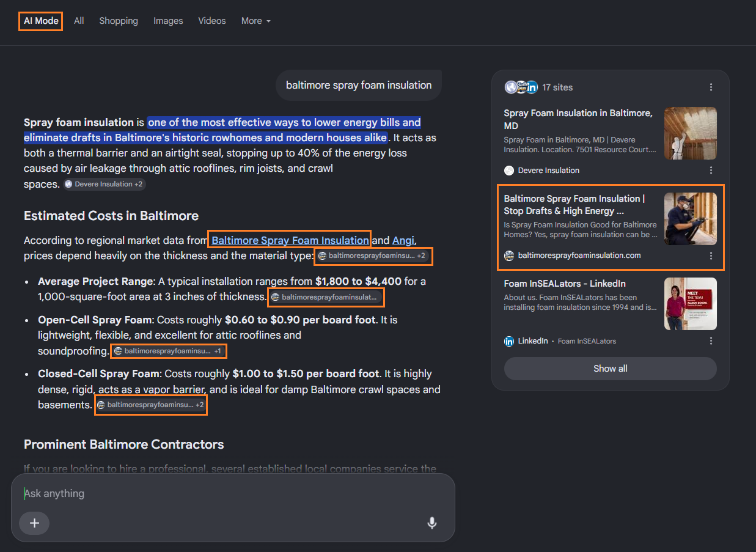Viewport: 756px width, 552px height.
Task: Click the '$0.60 to $0.90 per board foot' text
Action: pos(300,320)
